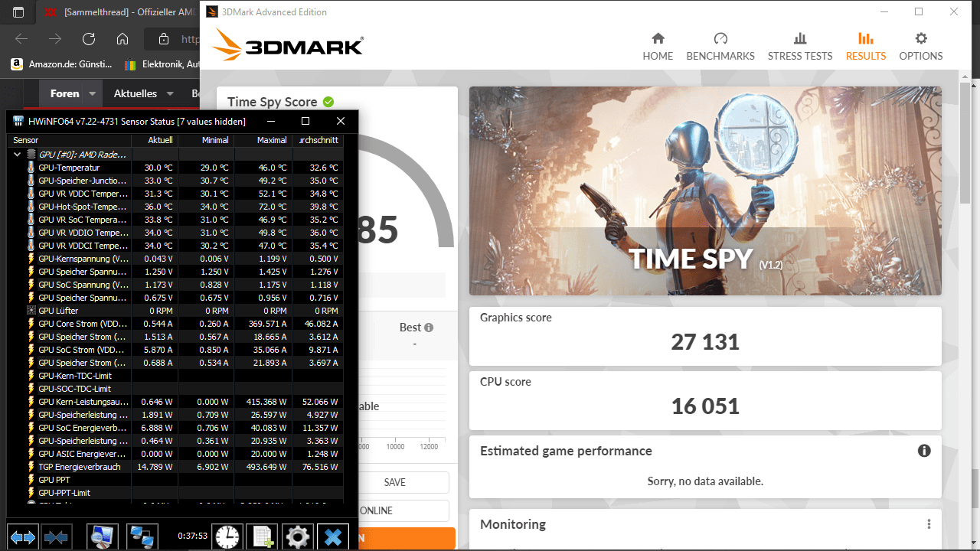The width and height of the screenshot is (980, 551).
Task: Expand the Aktuelles dropdown arrow
Action: tap(171, 94)
